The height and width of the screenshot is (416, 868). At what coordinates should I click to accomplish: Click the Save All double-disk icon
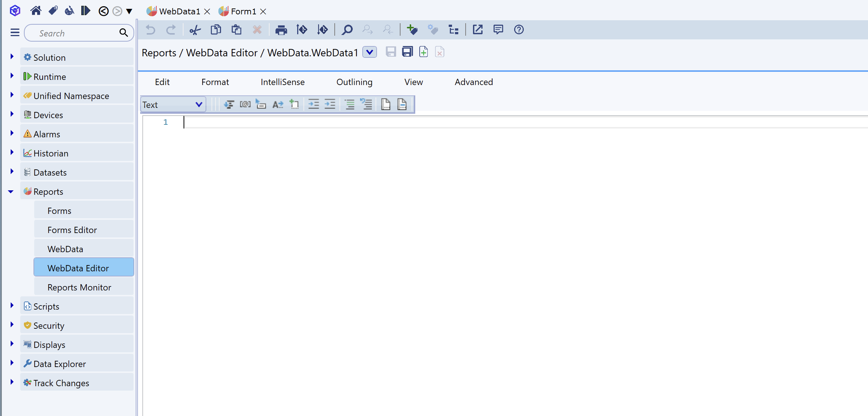(407, 52)
